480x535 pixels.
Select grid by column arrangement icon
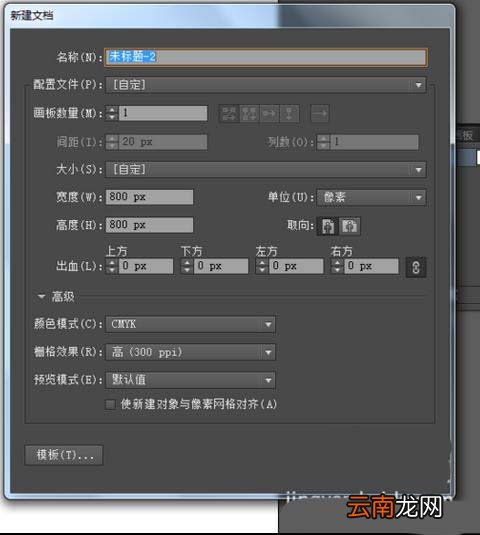pos(249,113)
